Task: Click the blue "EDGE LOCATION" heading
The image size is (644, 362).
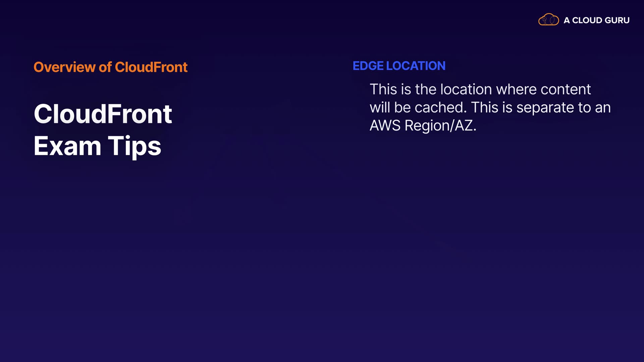Action: [399, 66]
